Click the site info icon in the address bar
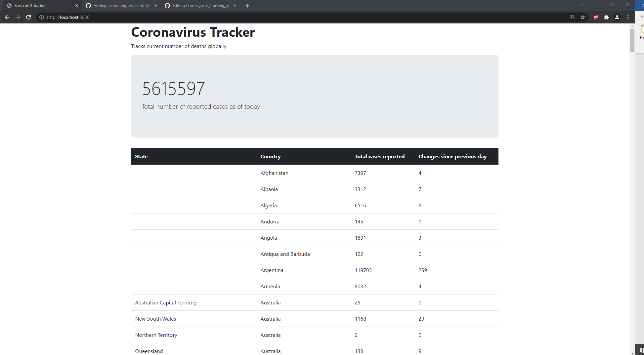The width and height of the screenshot is (644, 355). (x=42, y=17)
